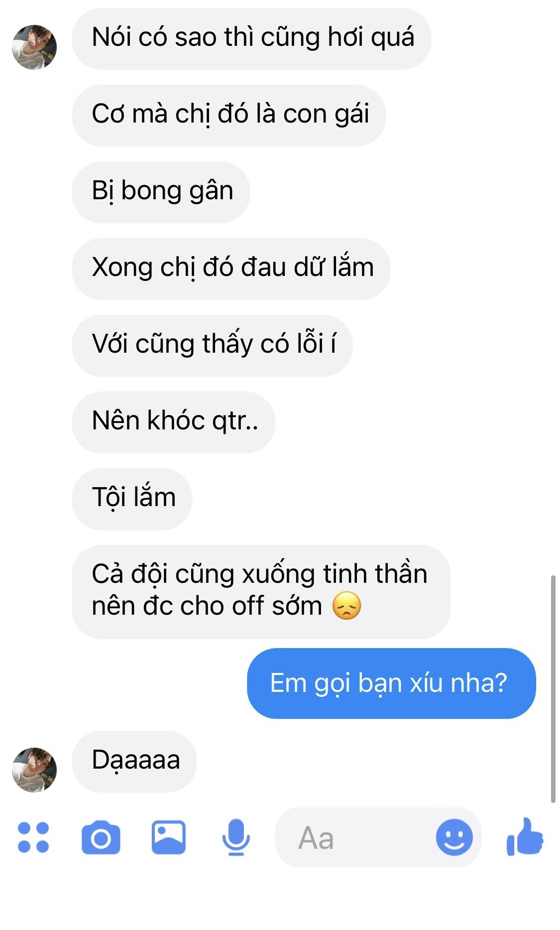The height and width of the screenshot is (930, 560).
Task: Send a thumbs-up like
Action: click(x=525, y=837)
